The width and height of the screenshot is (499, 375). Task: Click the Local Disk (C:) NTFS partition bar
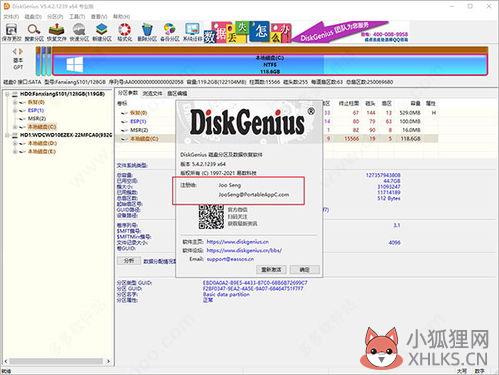click(x=270, y=65)
